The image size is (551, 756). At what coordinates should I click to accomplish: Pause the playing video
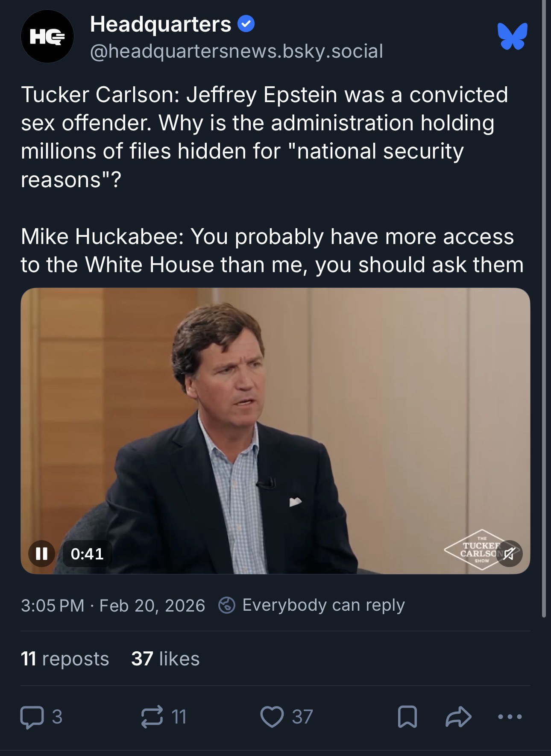[x=41, y=553]
